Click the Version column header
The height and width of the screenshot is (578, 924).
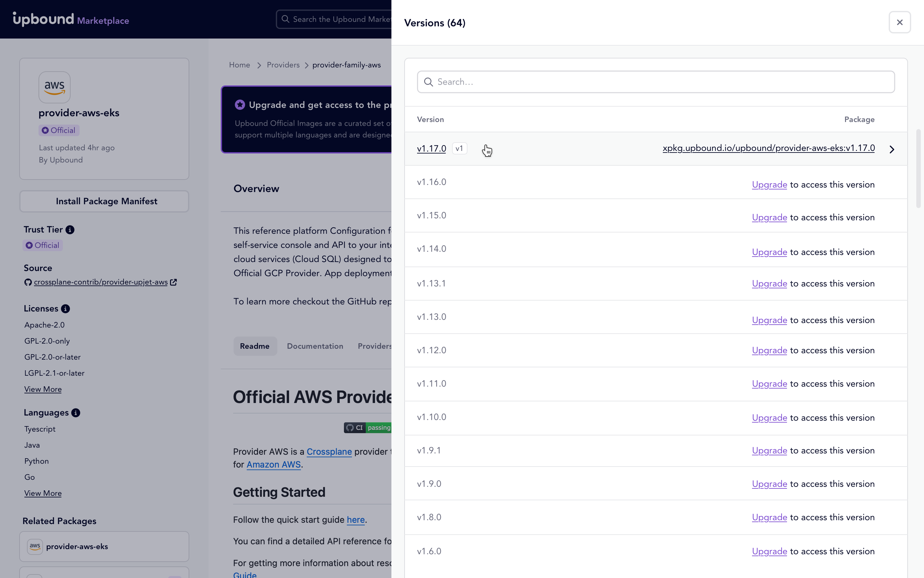[x=430, y=120]
